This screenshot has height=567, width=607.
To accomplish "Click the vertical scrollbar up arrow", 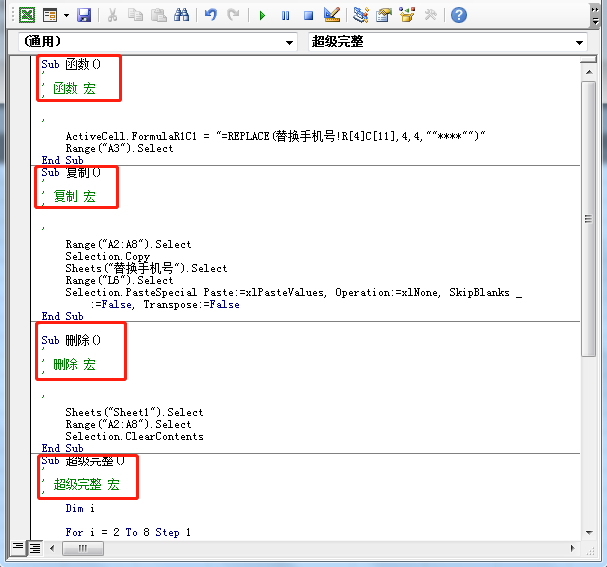I will pos(588,72).
